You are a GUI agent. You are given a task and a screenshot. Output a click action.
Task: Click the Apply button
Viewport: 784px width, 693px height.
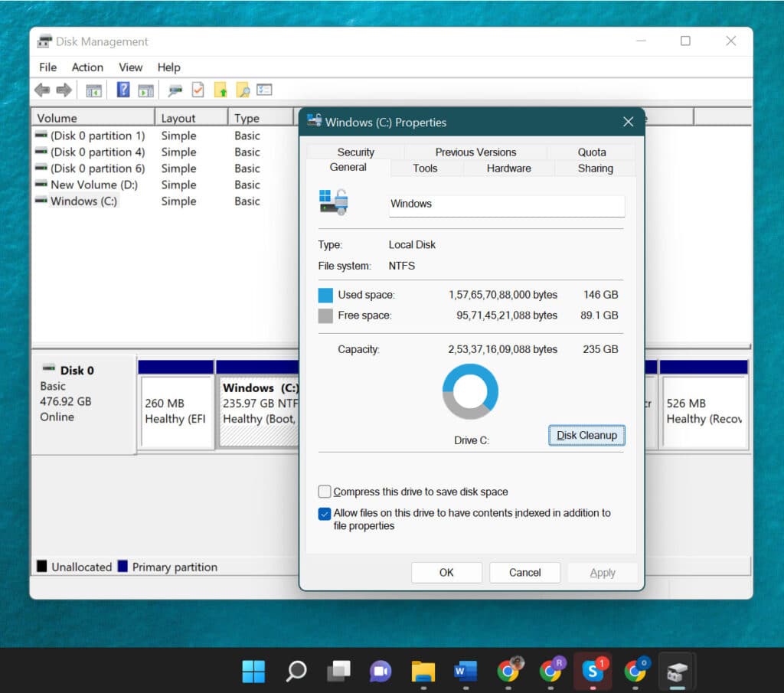tap(603, 573)
